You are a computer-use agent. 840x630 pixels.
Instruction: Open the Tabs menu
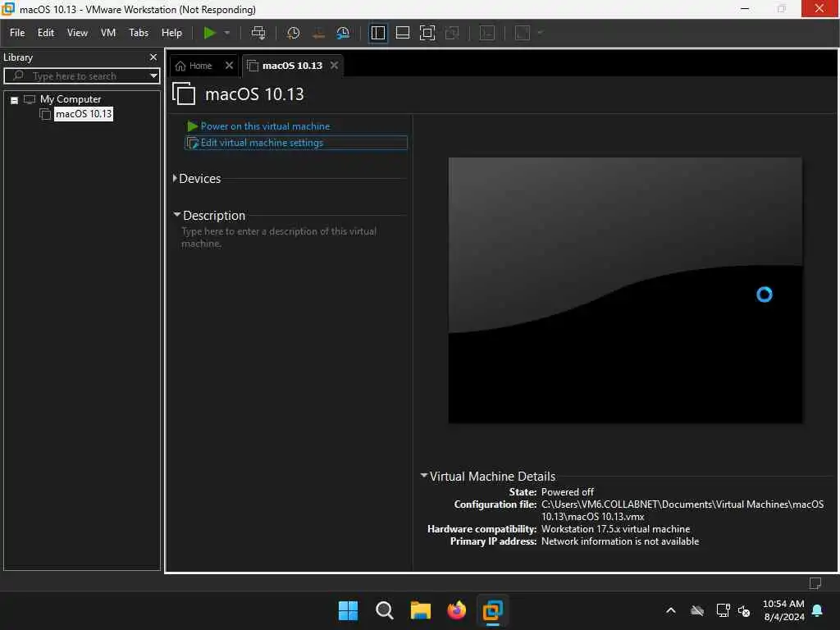point(138,33)
